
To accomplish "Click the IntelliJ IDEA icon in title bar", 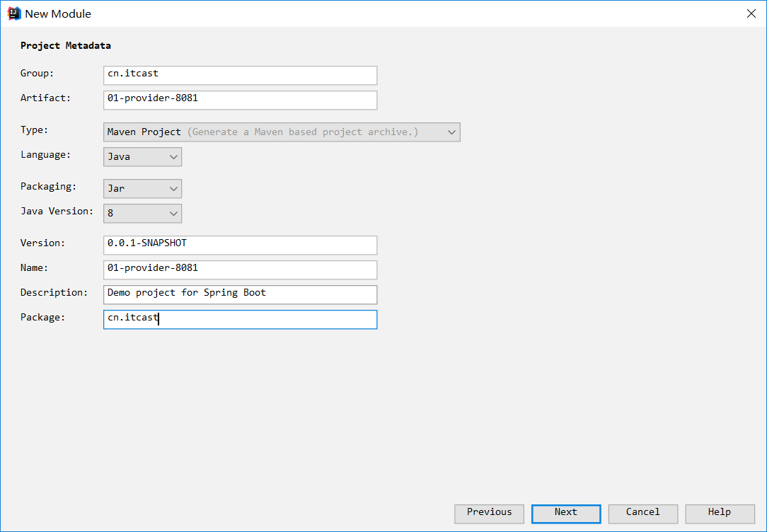I will click(x=13, y=13).
